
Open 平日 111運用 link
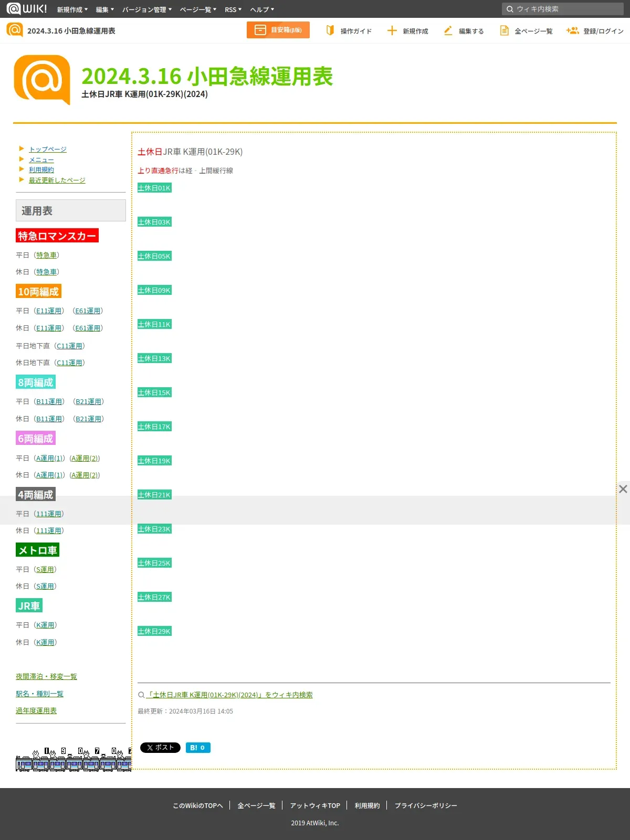pyautogui.click(x=49, y=514)
